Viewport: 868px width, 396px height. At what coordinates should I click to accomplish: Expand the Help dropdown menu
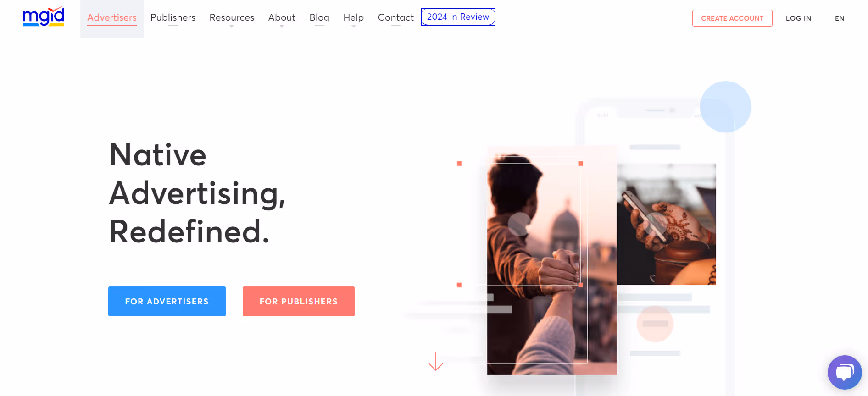pyautogui.click(x=353, y=18)
